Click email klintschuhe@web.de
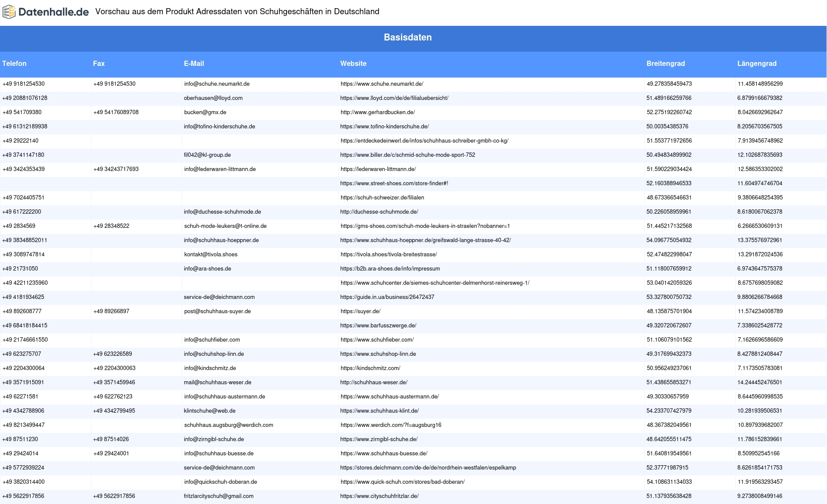827x504 pixels. [210, 411]
